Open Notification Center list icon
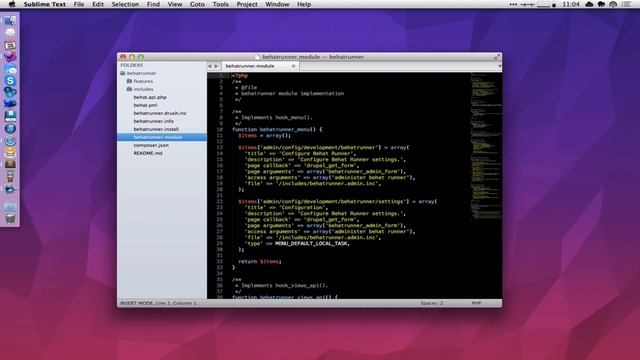This screenshot has height=360, width=640. [x=626, y=4]
